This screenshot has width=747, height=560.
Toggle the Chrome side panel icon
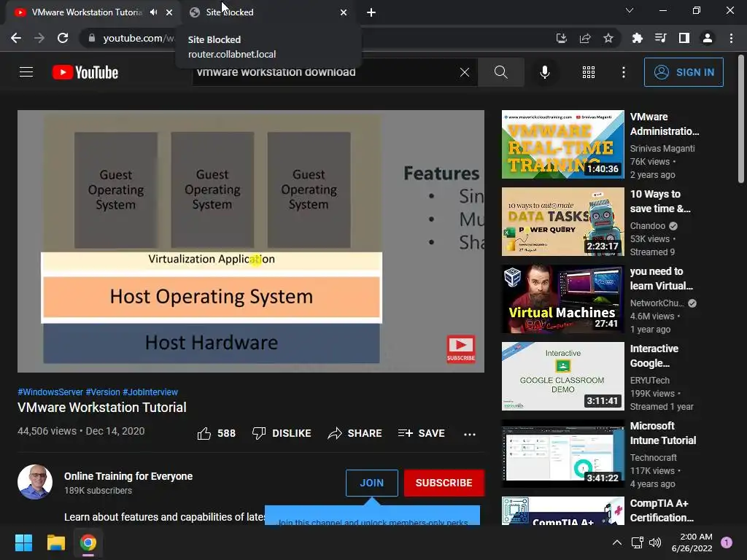tap(684, 38)
